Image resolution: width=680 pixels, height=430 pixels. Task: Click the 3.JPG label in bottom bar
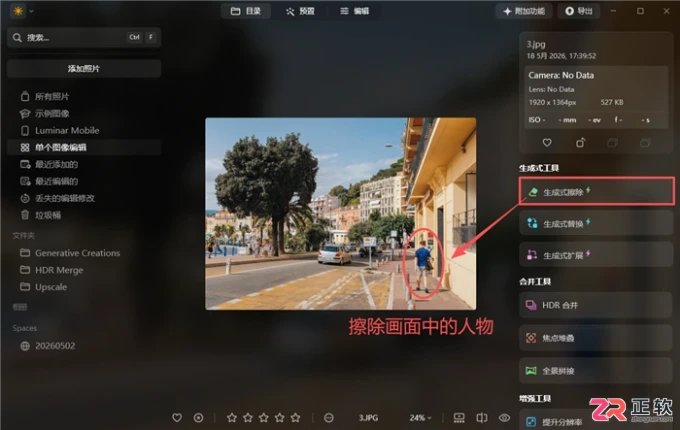click(x=368, y=418)
